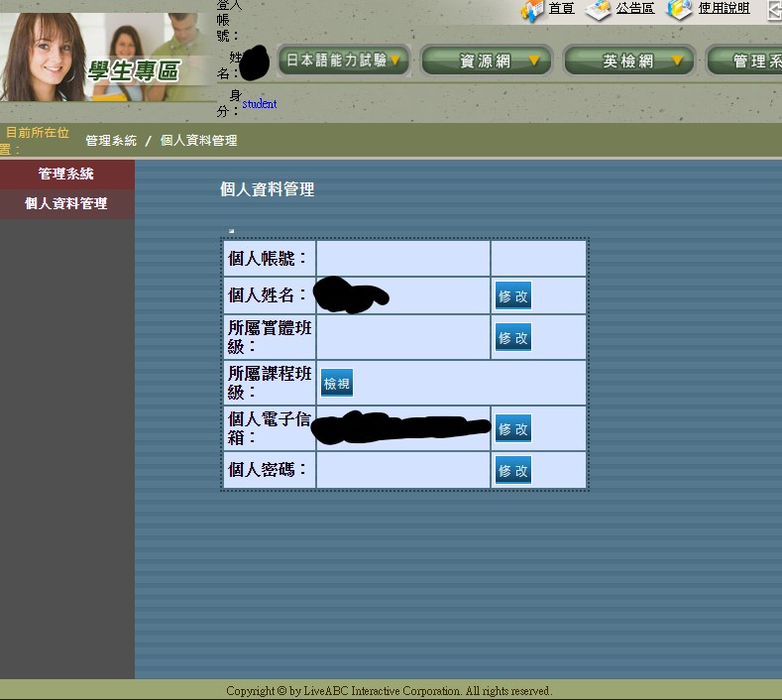
Task: Click the 個人密碼 label cell
Action: click(x=270, y=470)
